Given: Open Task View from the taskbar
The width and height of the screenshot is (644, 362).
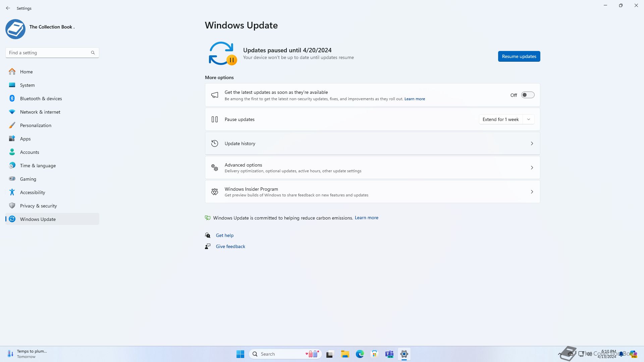Looking at the screenshot, I should coord(330,354).
